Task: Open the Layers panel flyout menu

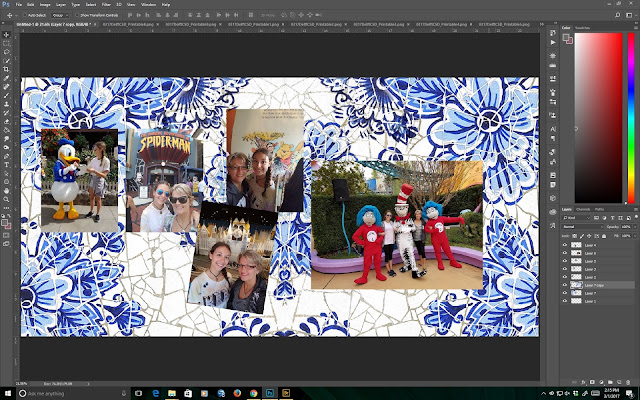Action: [636, 209]
